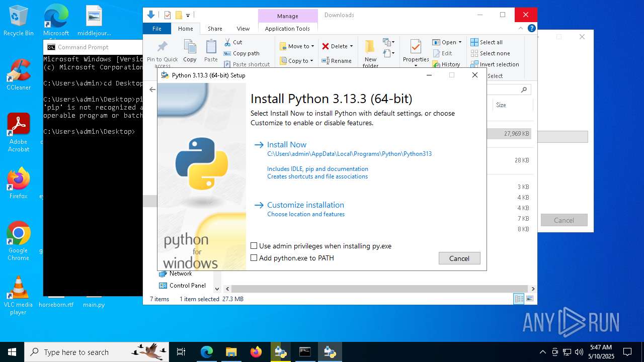Select Network in navigation pane

180,274
